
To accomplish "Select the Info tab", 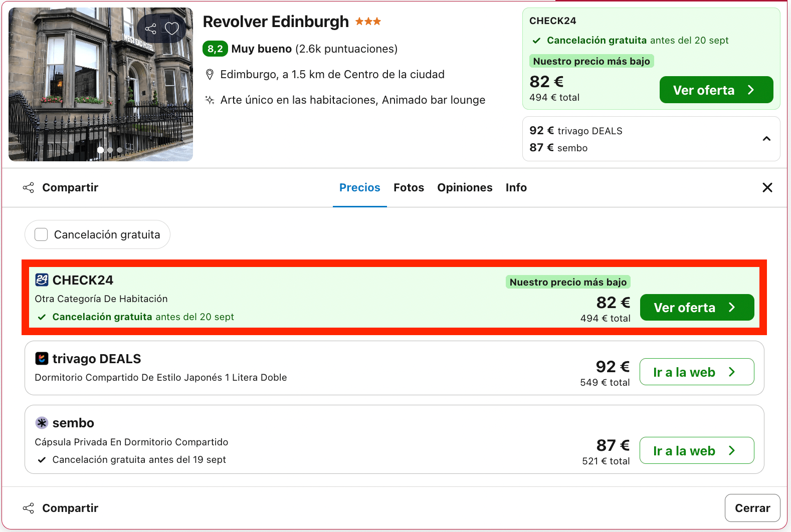I will pos(516,187).
